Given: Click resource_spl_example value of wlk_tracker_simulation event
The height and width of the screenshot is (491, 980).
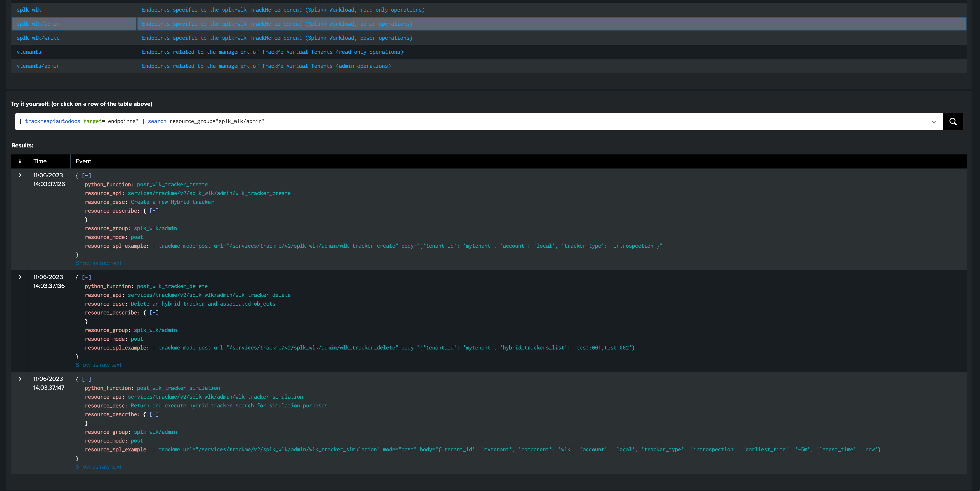Looking at the screenshot, I should coord(517,450).
